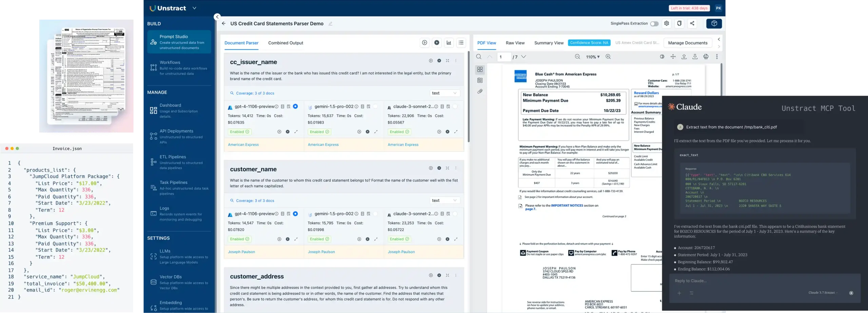Open the PDF bookmarks panel icon

480,80
